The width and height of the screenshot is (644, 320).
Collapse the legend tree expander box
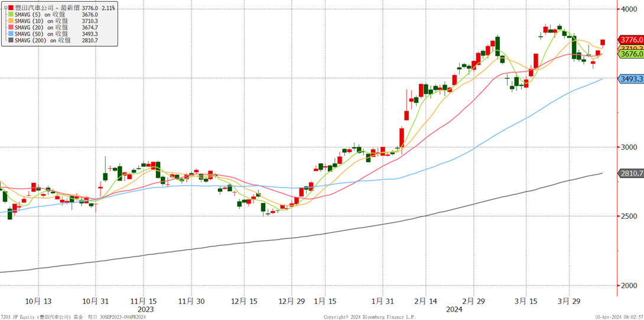point(5,8)
